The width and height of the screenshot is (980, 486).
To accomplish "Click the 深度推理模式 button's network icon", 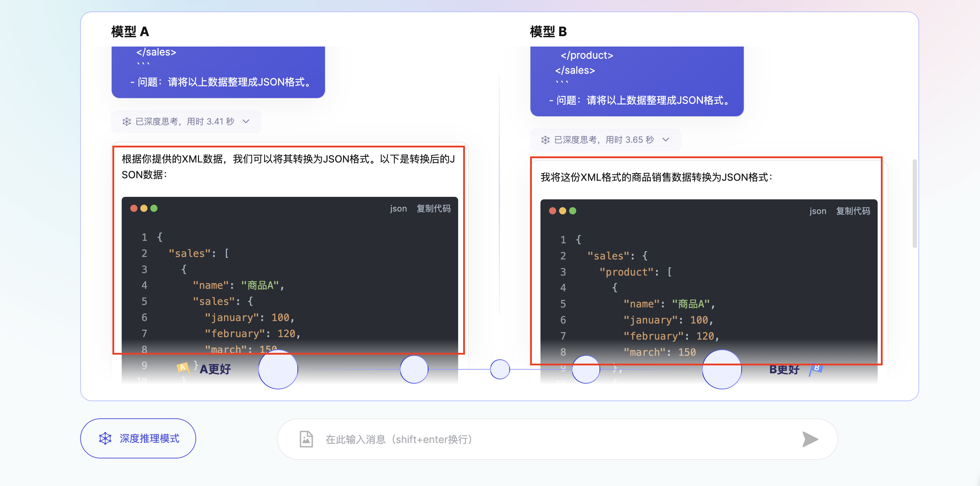I will pos(105,438).
